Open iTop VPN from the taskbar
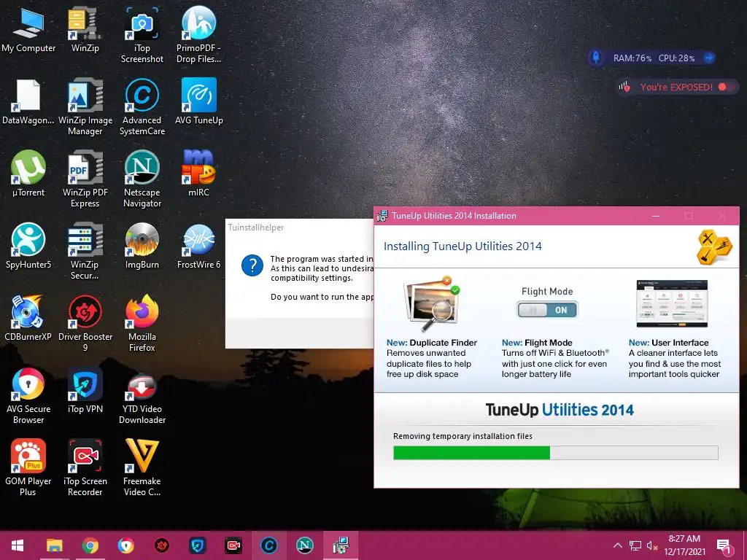The width and height of the screenshot is (747, 560). click(197, 545)
